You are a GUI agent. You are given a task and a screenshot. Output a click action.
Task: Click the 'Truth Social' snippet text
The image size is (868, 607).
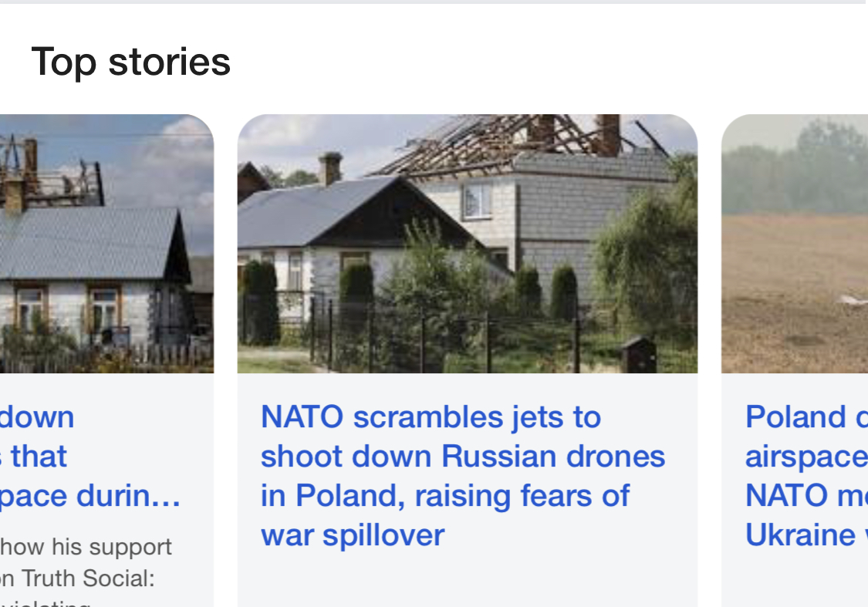point(77,578)
